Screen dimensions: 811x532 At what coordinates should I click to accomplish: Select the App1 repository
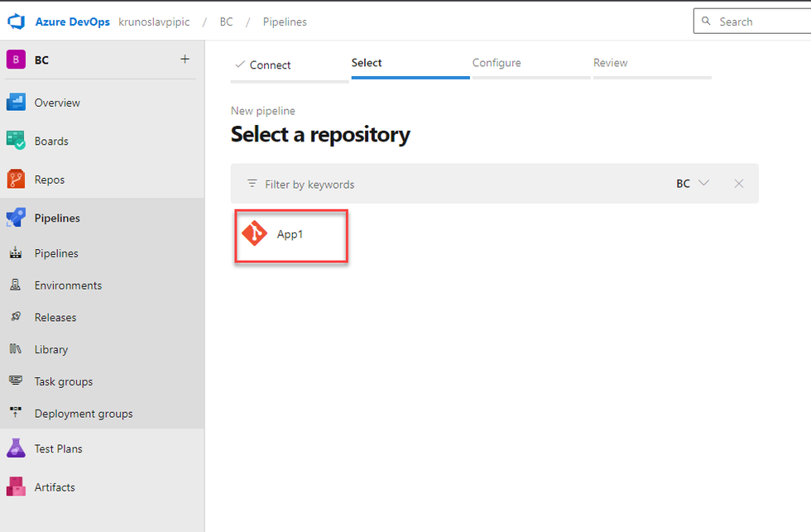pyautogui.click(x=291, y=236)
